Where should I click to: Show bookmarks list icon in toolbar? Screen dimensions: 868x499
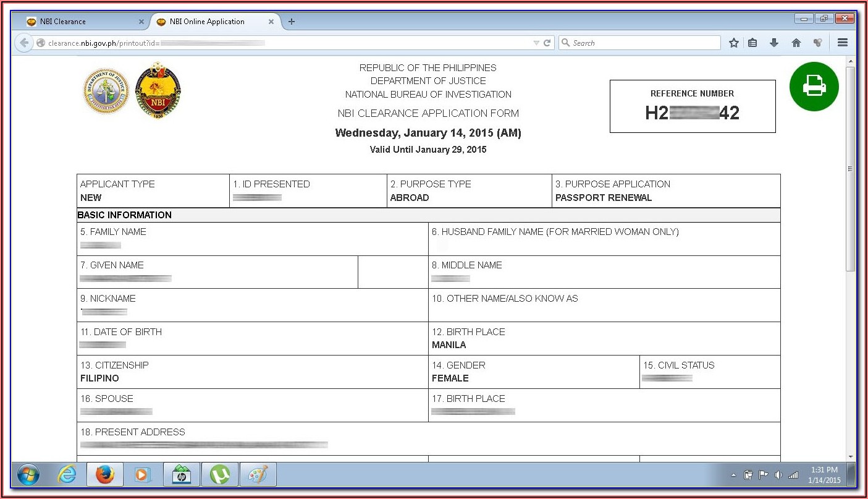point(752,43)
